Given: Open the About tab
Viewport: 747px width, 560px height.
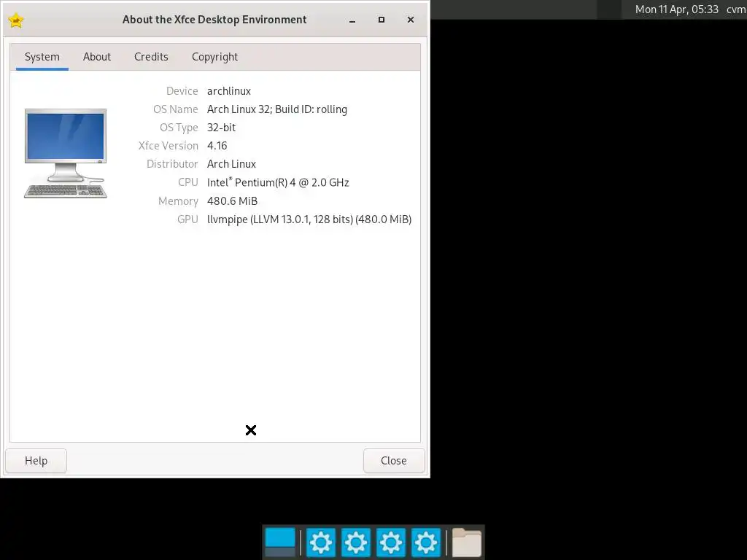Looking at the screenshot, I should coord(97,57).
